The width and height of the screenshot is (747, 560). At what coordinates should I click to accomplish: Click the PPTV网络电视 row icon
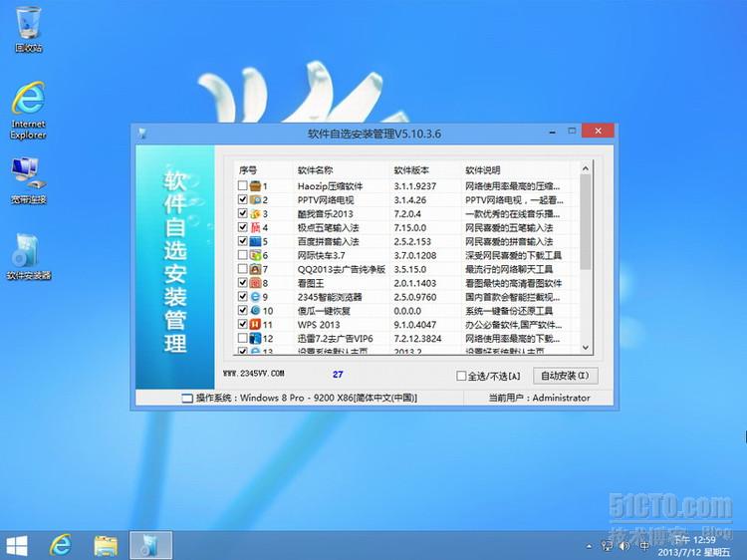pyautogui.click(x=255, y=199)
